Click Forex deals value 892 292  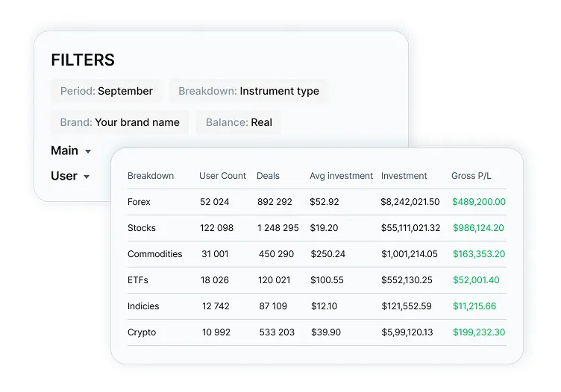[x=275, y=202]
